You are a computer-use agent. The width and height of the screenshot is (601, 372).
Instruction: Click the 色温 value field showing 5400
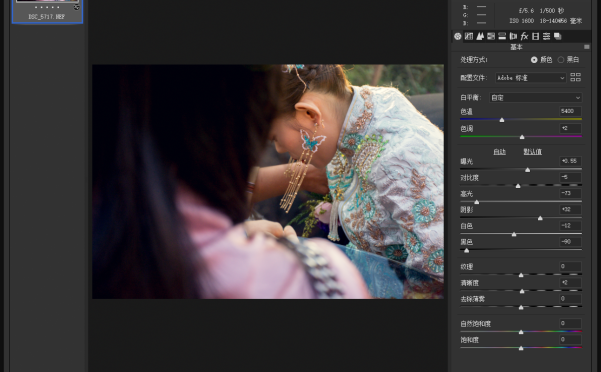coord(570,111)
